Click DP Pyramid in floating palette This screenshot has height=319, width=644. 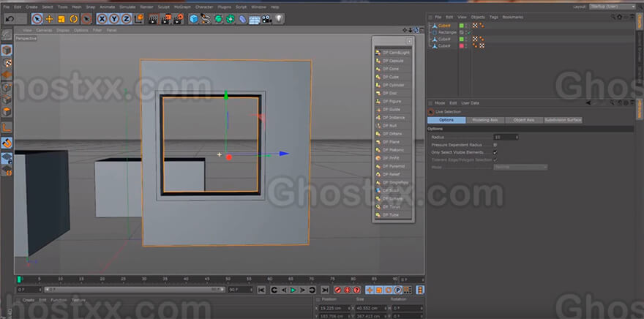pos(393,166)
